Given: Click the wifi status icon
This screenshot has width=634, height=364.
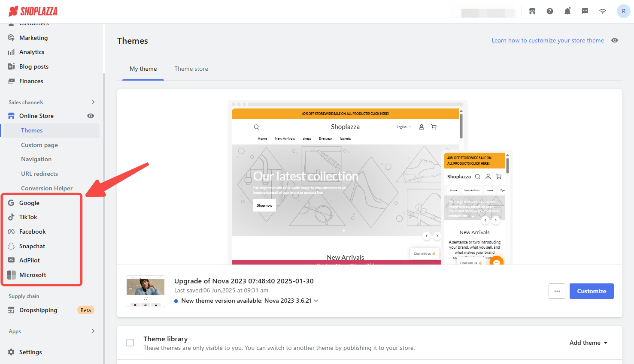Looking at the screenshot, I should (603, 11).
